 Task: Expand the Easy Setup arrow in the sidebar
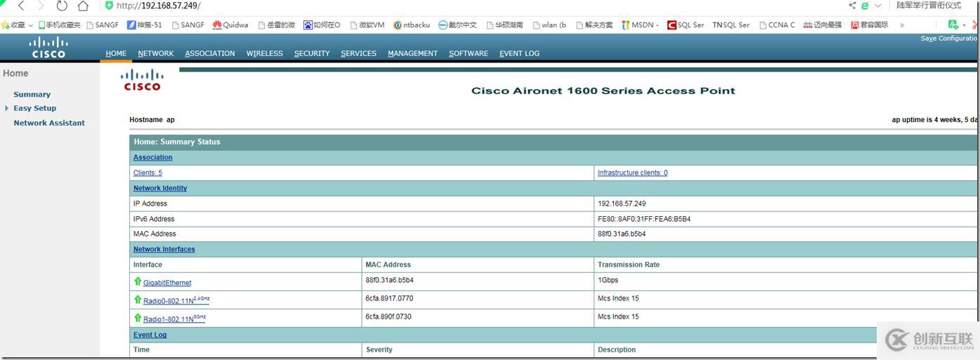pos(7,108)
